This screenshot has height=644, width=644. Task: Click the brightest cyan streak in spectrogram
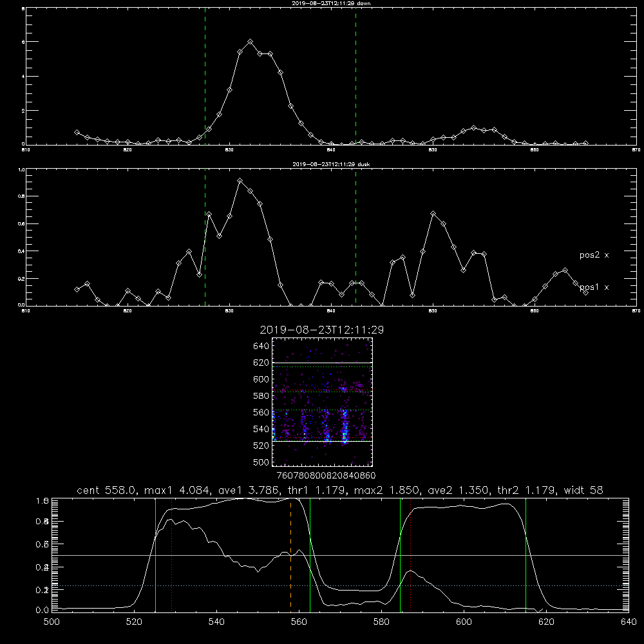[345, 427]
